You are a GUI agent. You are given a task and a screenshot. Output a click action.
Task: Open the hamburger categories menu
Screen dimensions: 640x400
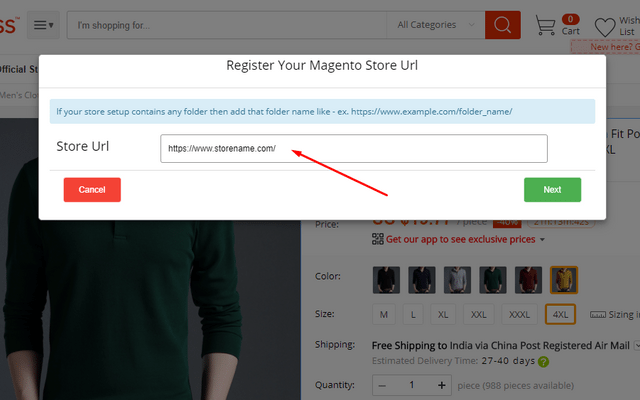43,25
